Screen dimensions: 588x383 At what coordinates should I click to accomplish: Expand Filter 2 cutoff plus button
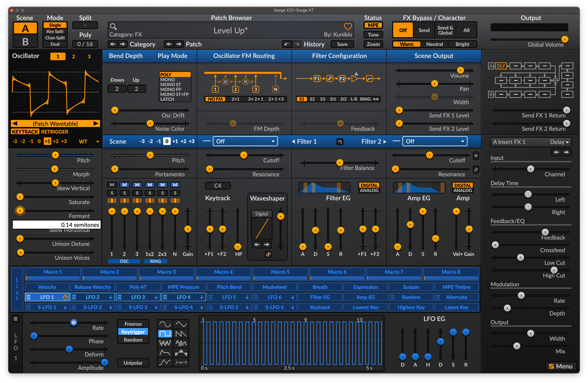coord(476,156)
